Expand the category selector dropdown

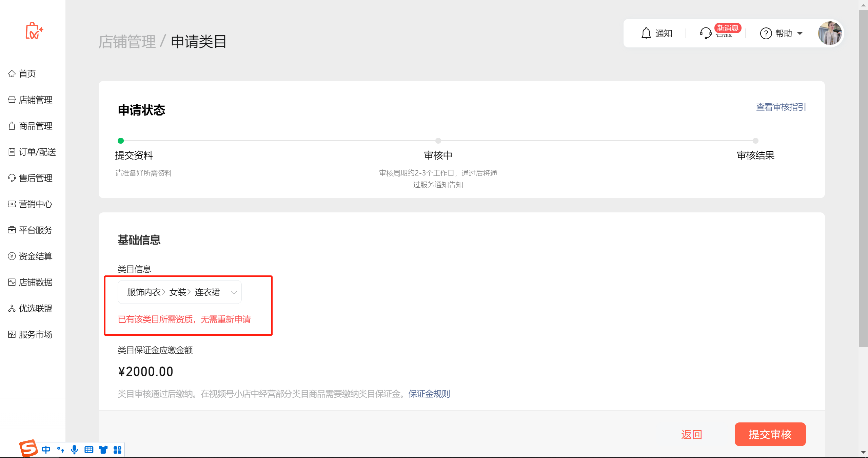pyautogui.click(x=234, y=292)
